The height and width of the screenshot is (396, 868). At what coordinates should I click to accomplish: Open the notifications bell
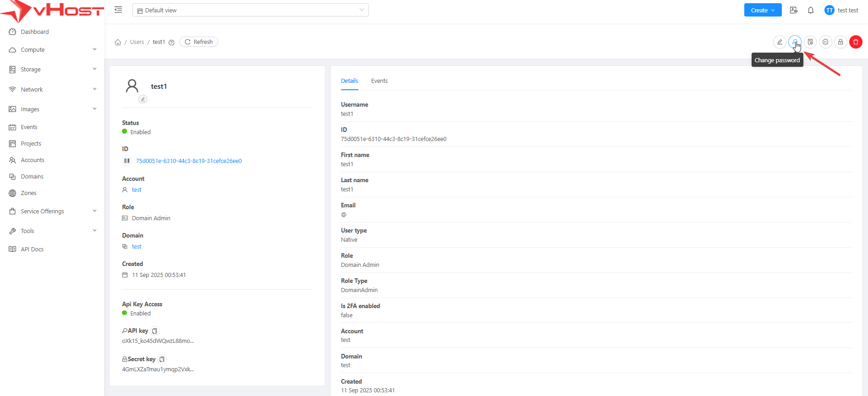pyautogui.click(x=811, y=11)
